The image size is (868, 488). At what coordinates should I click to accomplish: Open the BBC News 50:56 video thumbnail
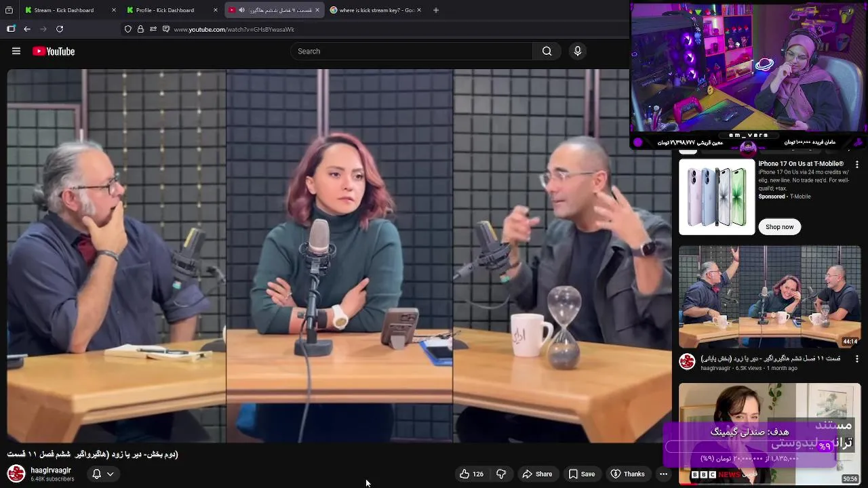point(770,434)
